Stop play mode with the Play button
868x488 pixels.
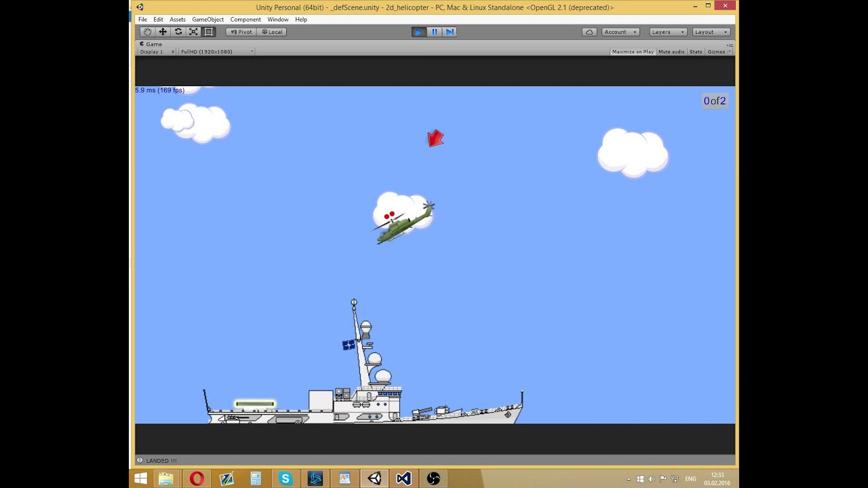(418, 31)
